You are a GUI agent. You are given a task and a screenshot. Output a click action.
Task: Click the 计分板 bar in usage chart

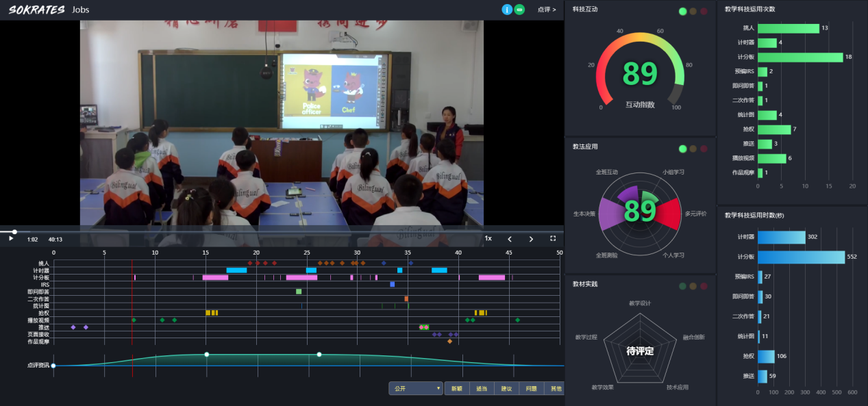click(799, 57)
